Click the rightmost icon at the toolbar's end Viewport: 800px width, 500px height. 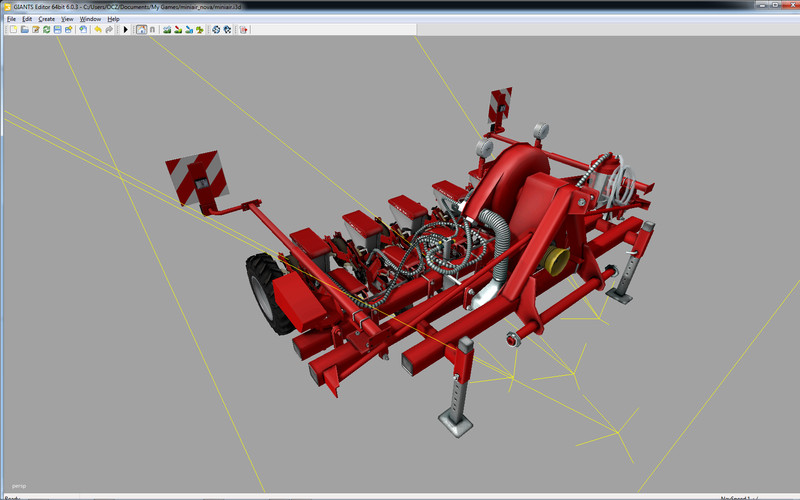243,30
